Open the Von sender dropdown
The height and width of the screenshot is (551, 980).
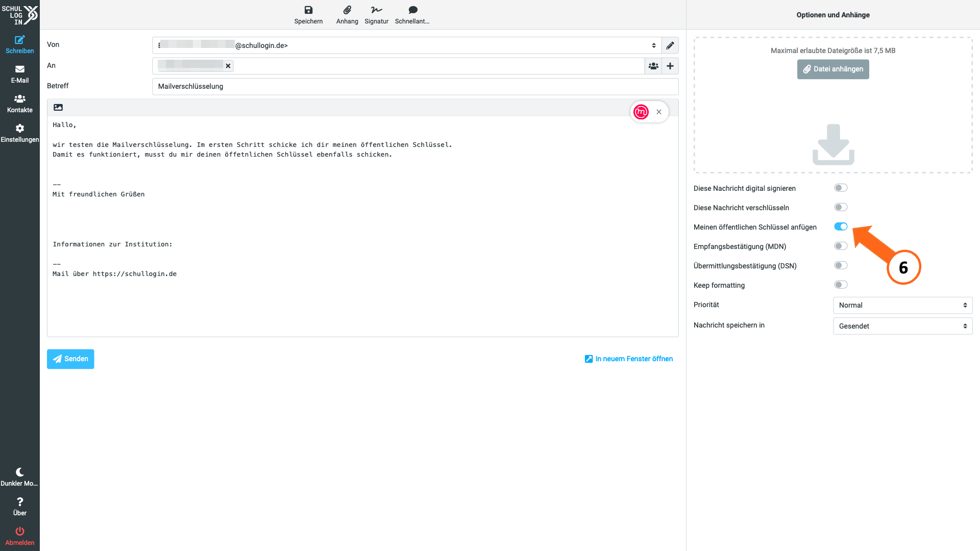coord(407,45)
